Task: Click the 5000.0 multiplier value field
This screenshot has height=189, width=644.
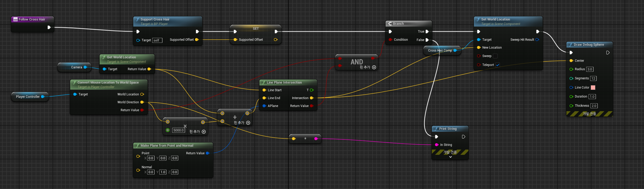Action: pos(178,130)
